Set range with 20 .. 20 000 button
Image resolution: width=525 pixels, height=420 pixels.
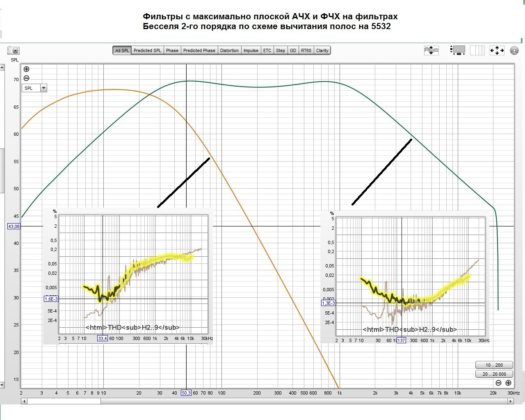pyautogui.click(x=494, y=374)
